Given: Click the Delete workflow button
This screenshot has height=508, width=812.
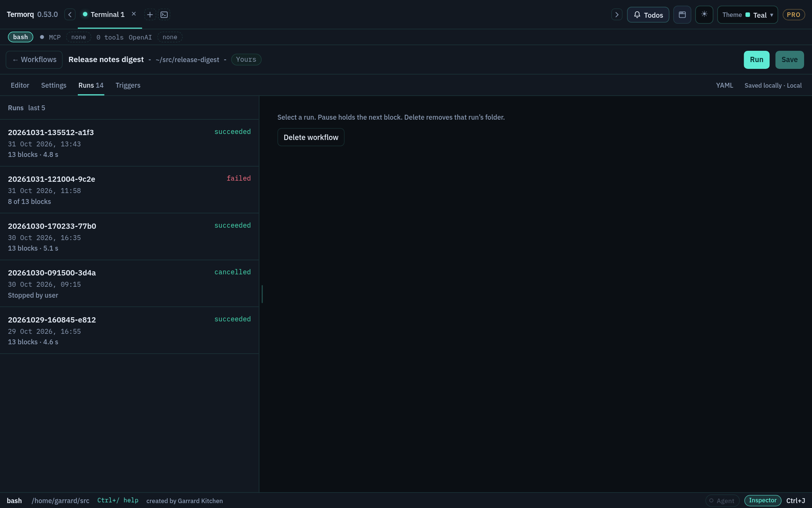Looking at the screenshot, I should 311,137.
